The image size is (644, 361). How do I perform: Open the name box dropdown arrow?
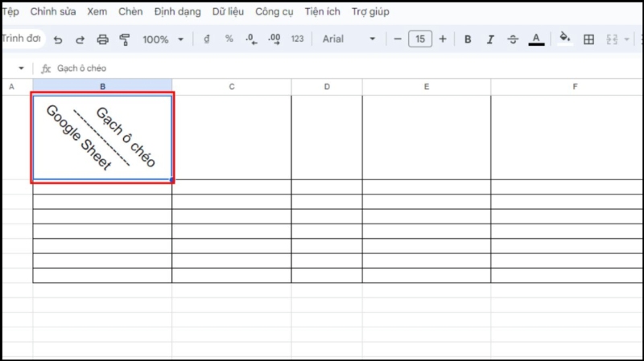click(22, 68)
